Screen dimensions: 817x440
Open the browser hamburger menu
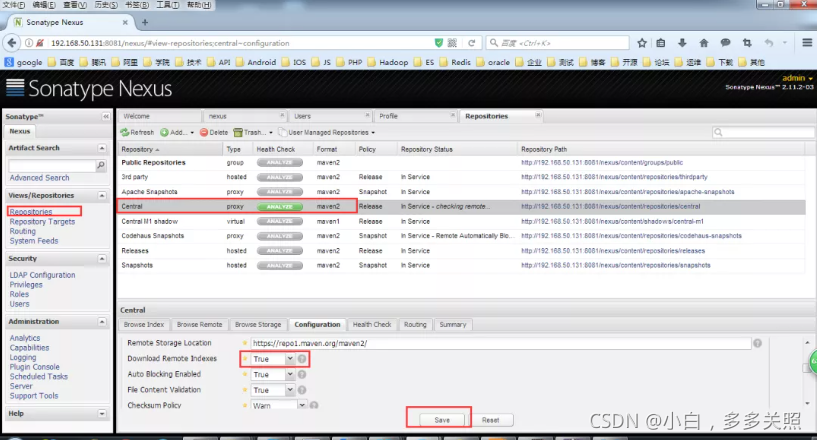point(807,43)
